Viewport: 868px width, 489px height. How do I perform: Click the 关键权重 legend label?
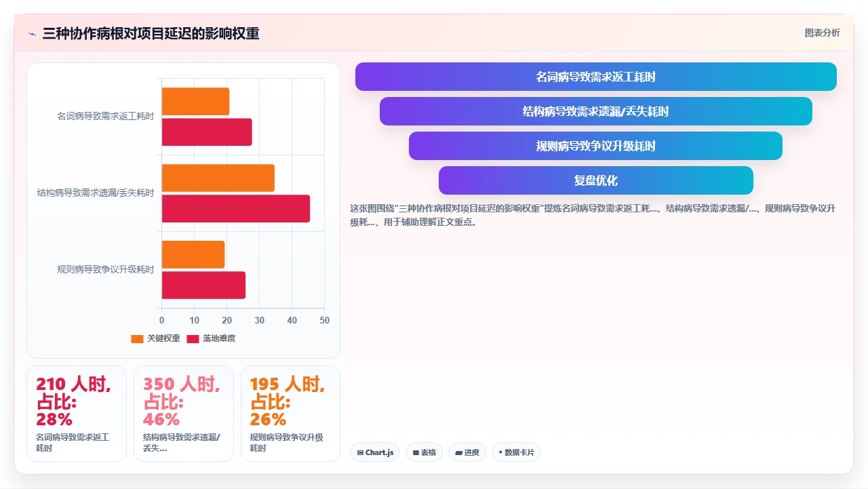click(x=163, y=338)
